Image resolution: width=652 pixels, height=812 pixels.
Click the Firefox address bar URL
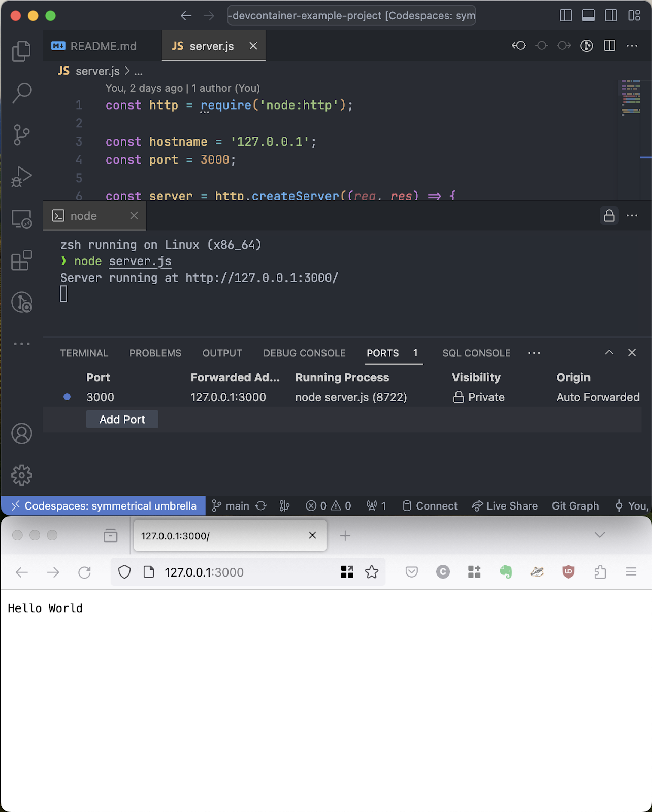tap(204, 572)
